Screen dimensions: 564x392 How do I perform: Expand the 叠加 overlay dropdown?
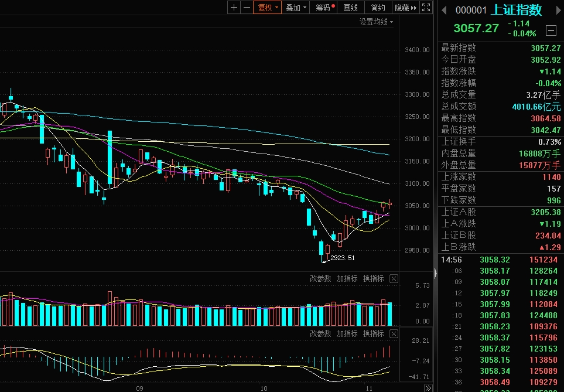click(296, 8)
